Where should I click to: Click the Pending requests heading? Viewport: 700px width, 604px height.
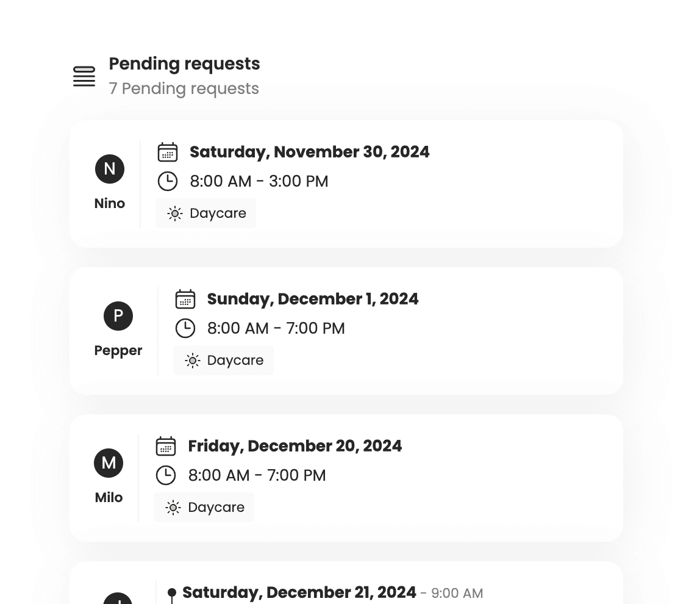(x=184, y=63)
